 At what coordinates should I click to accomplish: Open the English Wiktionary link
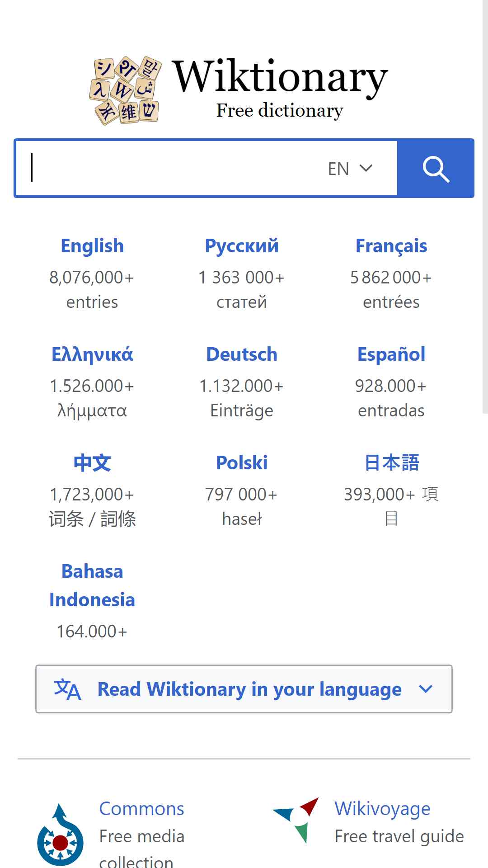point(92,246)
